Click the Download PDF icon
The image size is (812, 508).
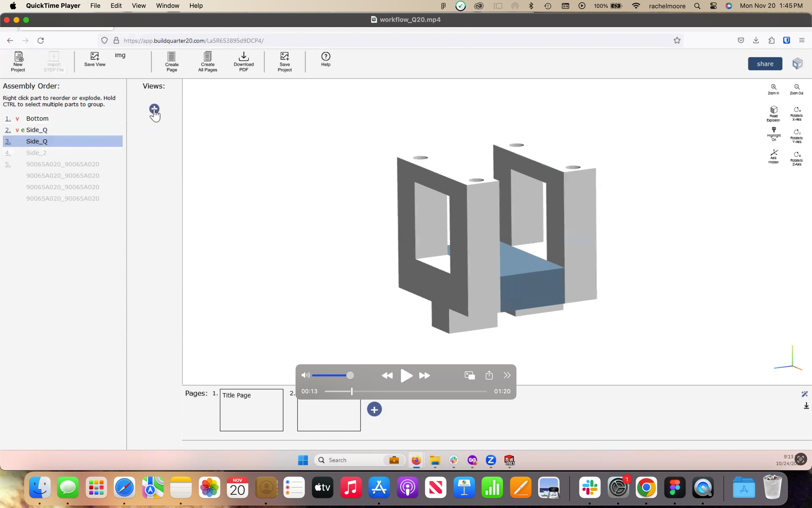[244, 61]
